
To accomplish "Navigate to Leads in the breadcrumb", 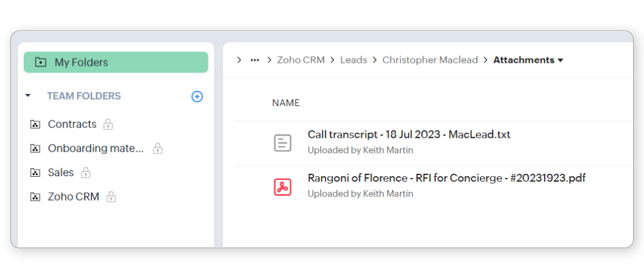I will pyautogui.click(x=354, y=60).
